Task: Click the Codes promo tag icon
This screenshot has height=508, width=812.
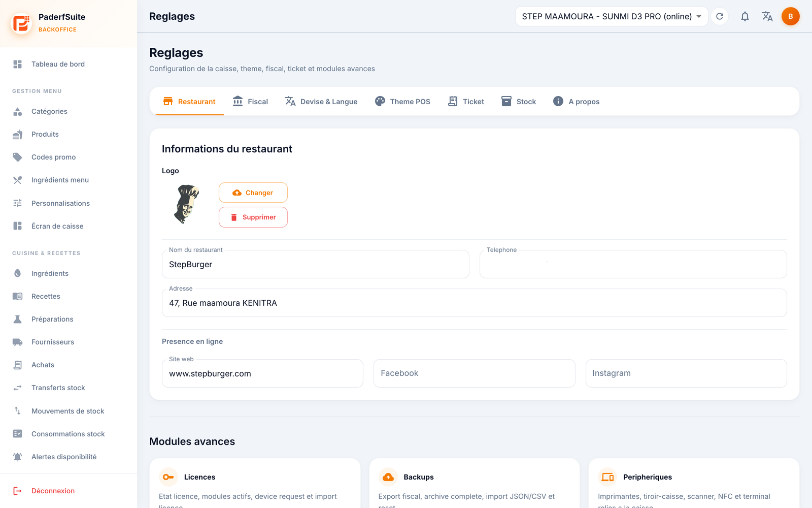Action: (x=17, y=157)
